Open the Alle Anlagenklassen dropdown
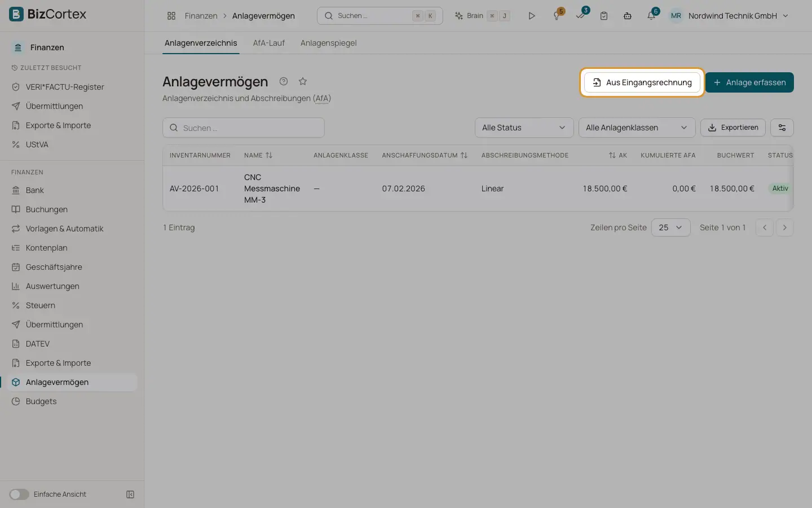812x508 pixels. (637, 128)
